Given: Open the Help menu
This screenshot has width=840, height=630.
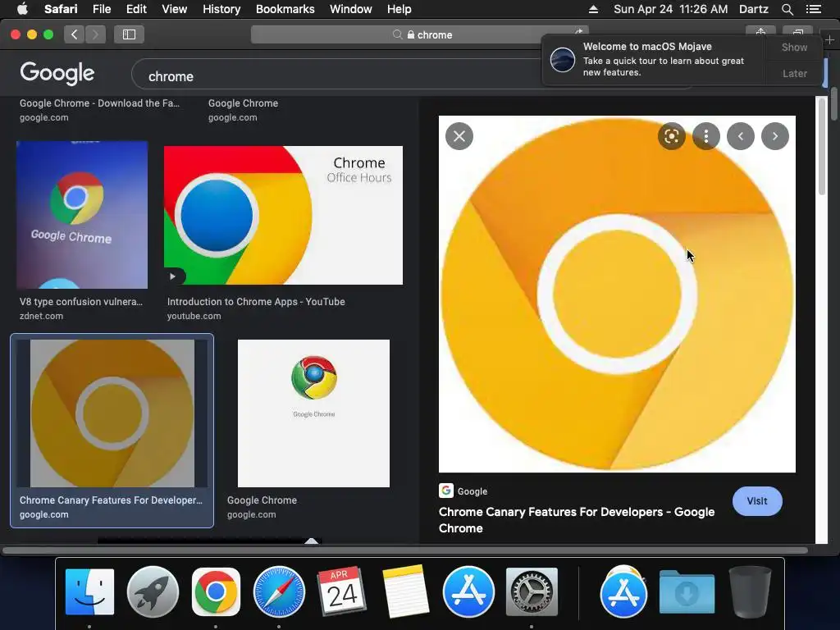Looking at the screenshot, I should (x=399, y=9).
